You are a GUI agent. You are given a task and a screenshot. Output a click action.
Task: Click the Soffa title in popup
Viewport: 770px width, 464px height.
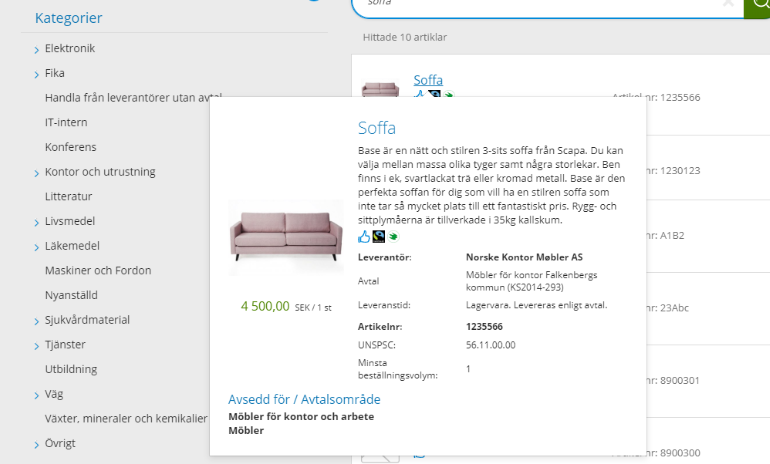point(377,128)
